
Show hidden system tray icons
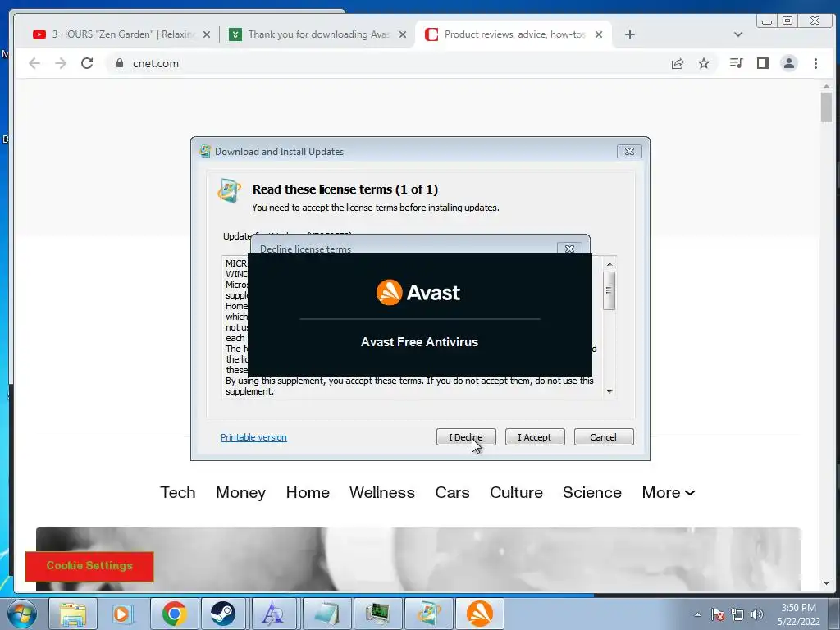coord(697,614)
